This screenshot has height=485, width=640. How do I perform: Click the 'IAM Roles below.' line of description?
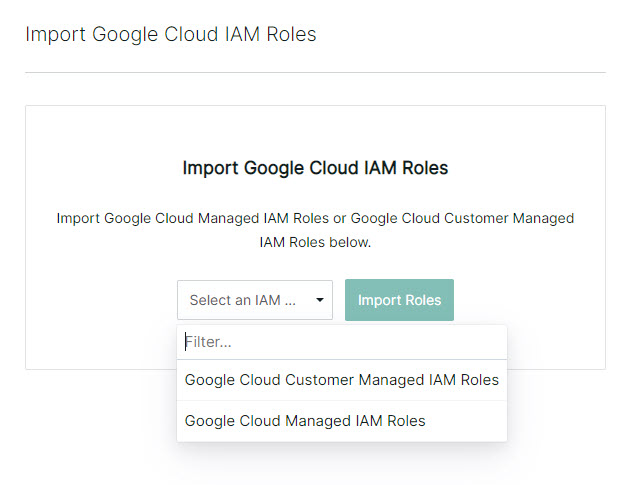click(x=315, y=242)
